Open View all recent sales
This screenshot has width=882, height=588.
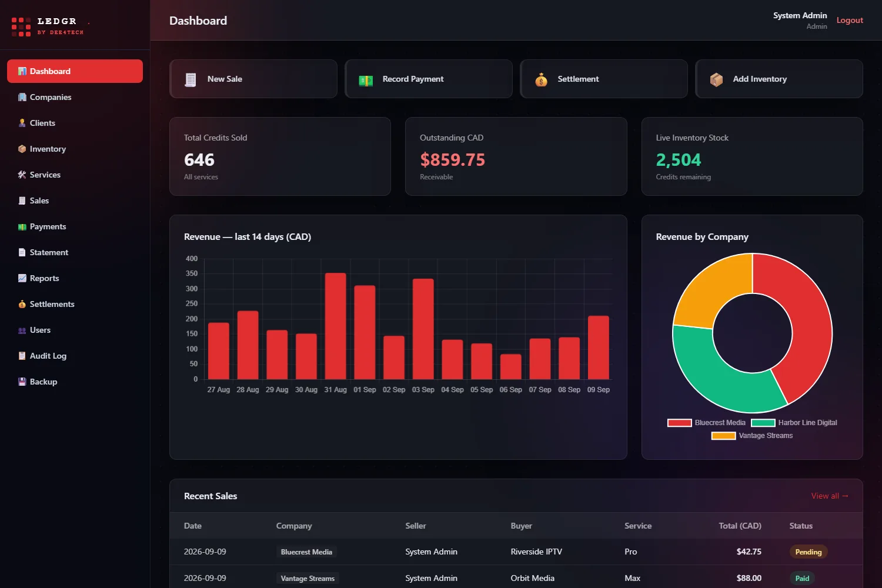(830, 496)
